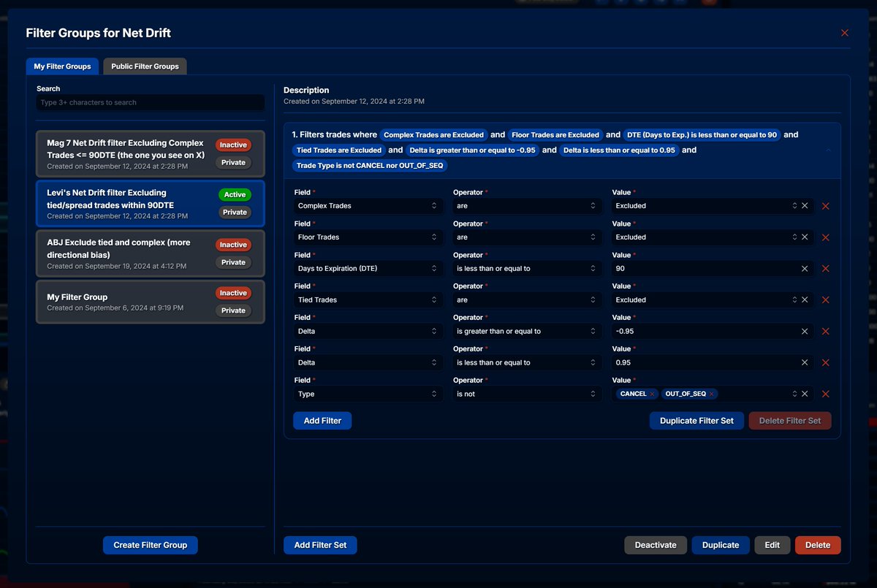Open the Complex Trades field dropdown
877x588 pixels.
(x=368, y=206)
